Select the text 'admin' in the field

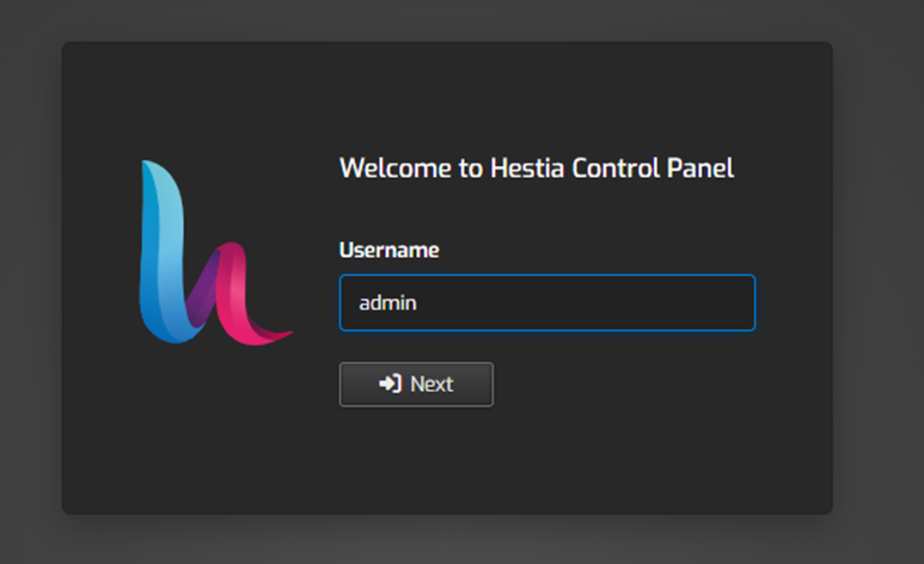point(386,303)
